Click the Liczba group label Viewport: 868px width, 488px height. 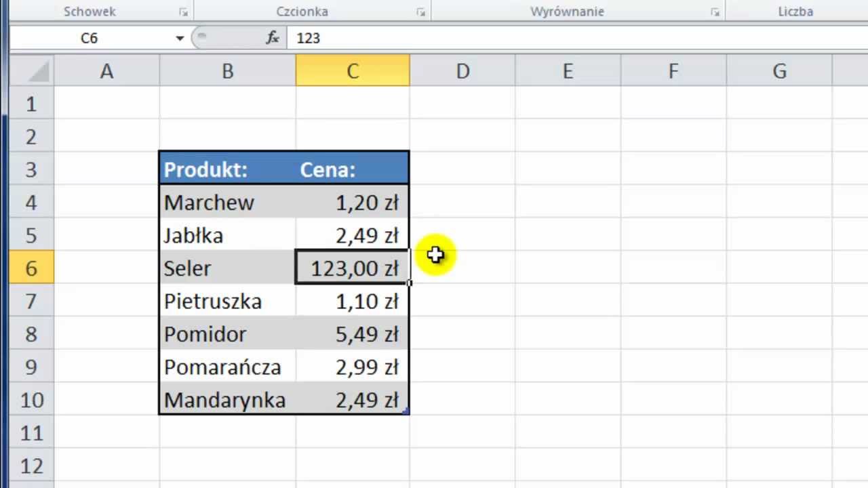tap(795, 12)
